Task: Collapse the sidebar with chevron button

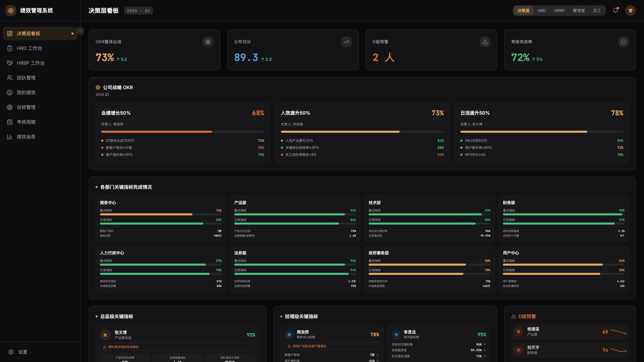Action: point(80,31)
